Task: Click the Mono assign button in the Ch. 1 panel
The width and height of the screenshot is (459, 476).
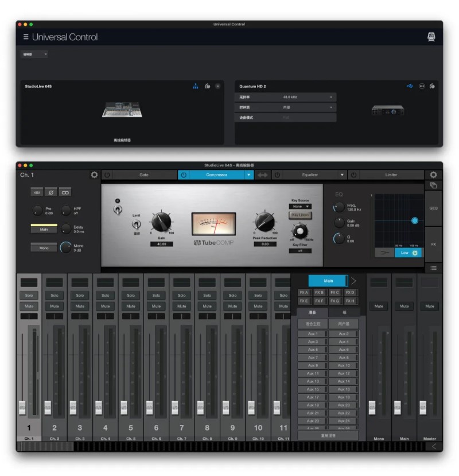Action: [44, 247]
